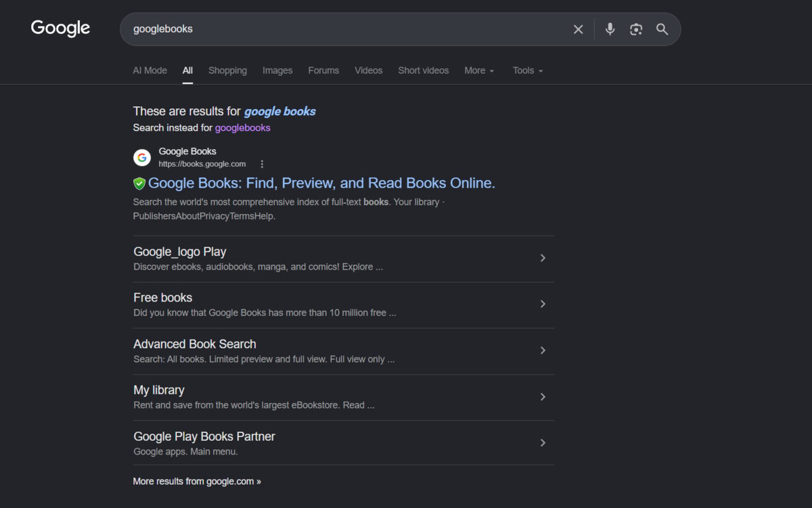Search instead for 'googlebooks' link
The width and height of the screenshot is (812, 508).
[242, 127]
